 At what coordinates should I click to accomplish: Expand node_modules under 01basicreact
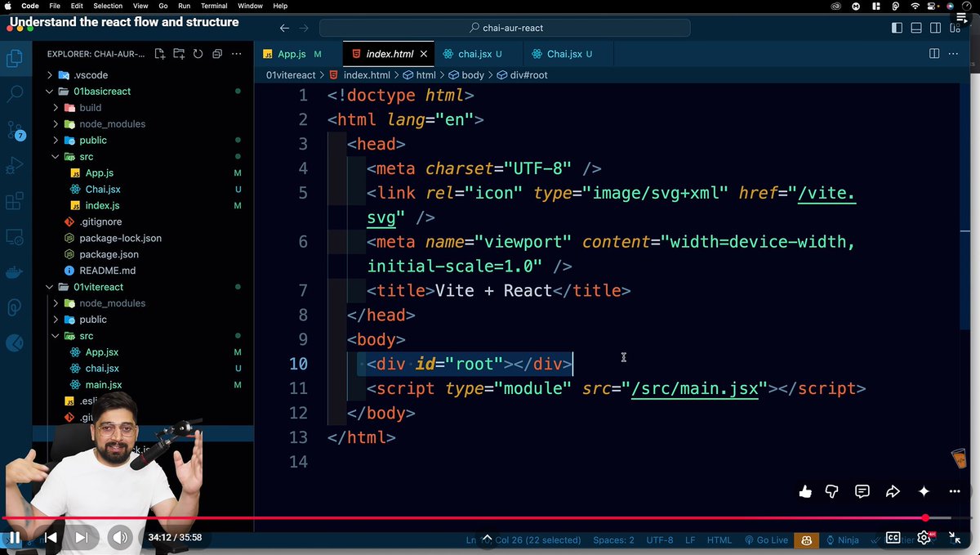tap(112, 123)
